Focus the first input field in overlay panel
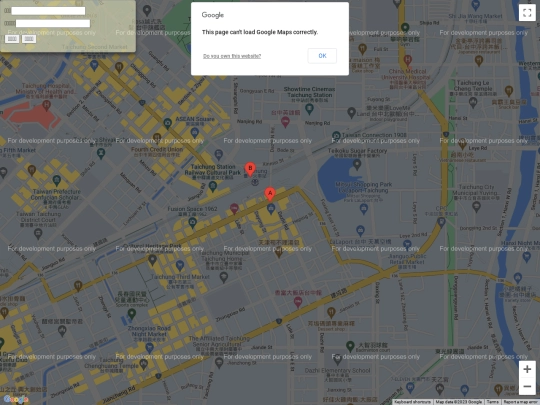This screenshot has height=405, width=540. coord(48,11)
